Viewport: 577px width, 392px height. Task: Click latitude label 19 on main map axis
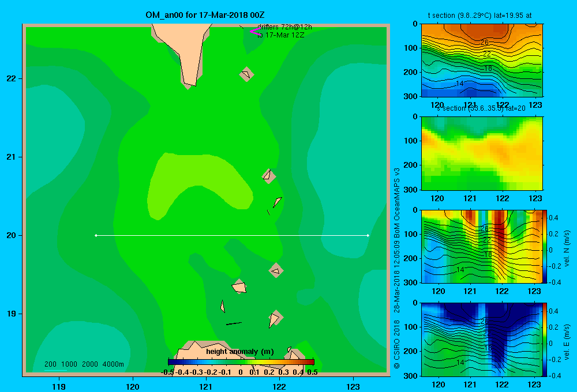coord(11,314)
